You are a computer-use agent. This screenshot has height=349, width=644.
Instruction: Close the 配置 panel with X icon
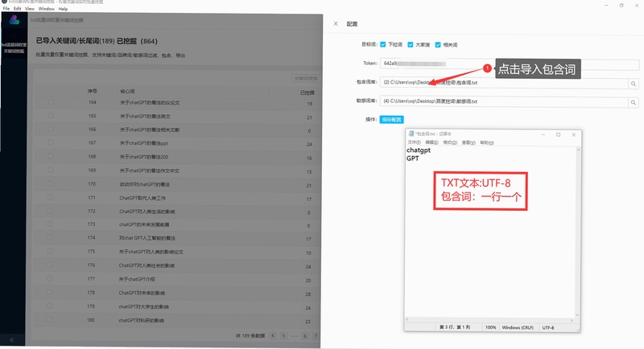[336, 24]
